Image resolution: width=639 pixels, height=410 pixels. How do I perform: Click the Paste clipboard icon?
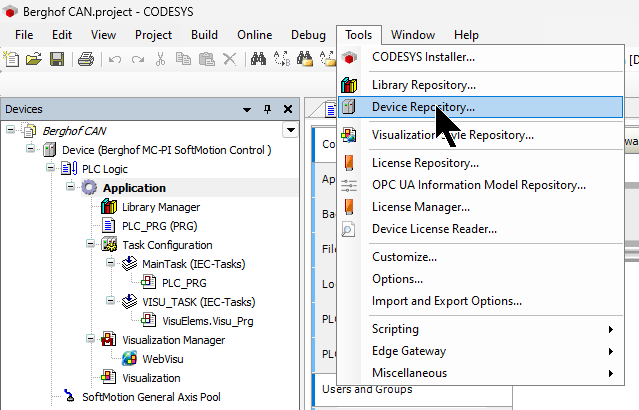pos(207,59)
